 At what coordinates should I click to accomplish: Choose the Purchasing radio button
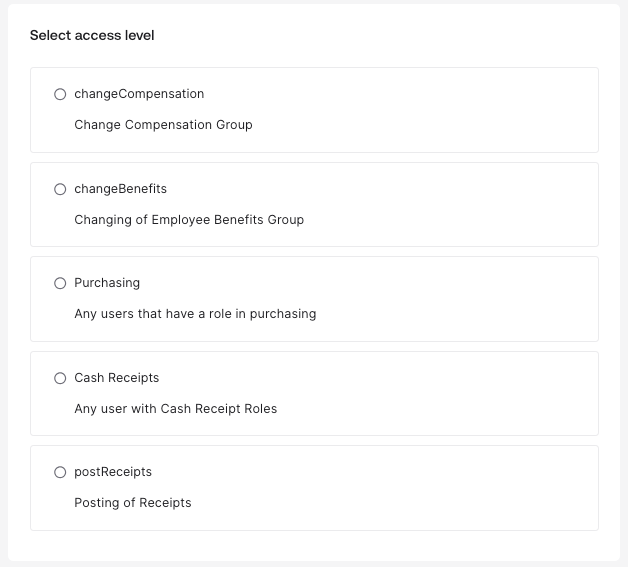point(60,283)
